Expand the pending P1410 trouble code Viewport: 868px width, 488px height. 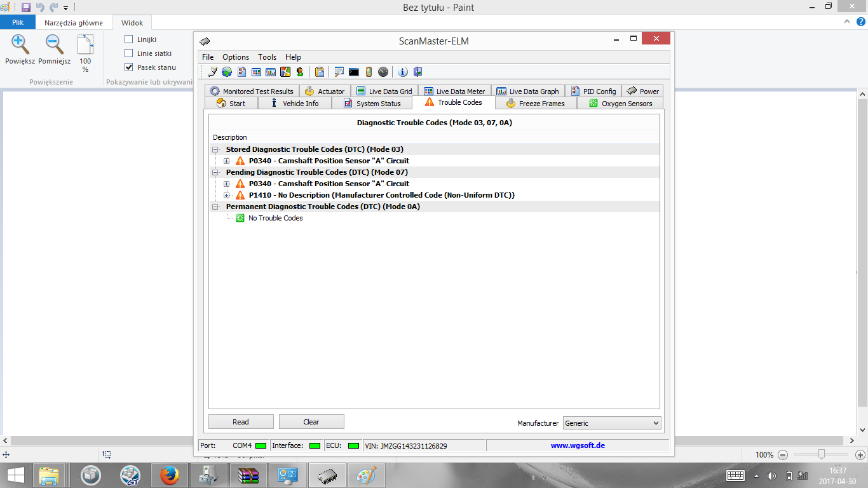(x=227, y=195)
